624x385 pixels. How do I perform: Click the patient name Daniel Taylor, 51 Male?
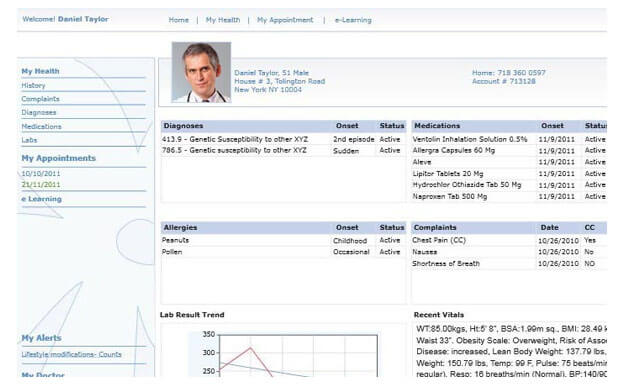(x=271, y=73)
